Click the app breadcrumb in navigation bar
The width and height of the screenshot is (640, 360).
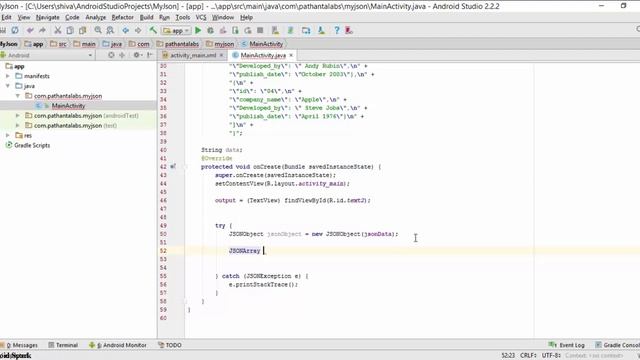(x=34, y=44)
